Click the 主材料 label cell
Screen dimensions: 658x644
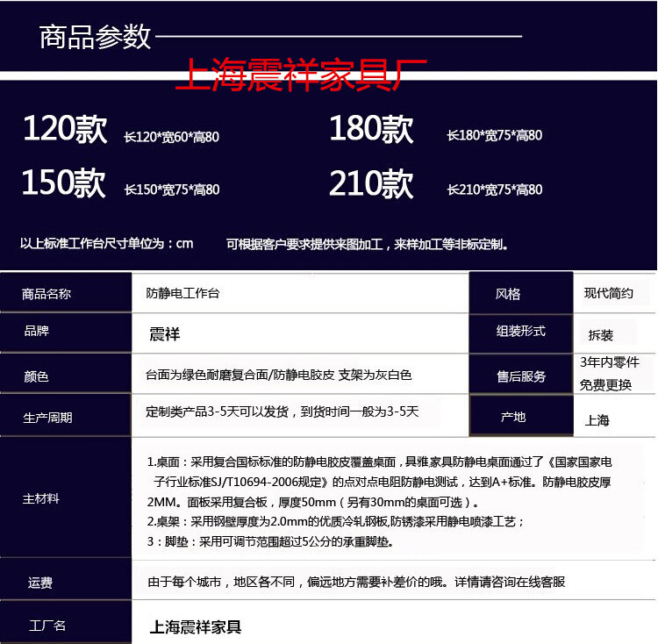[41, 498]
